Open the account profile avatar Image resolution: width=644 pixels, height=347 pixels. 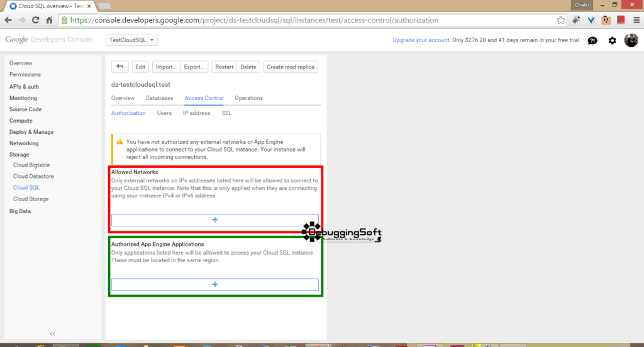[631, 40]
